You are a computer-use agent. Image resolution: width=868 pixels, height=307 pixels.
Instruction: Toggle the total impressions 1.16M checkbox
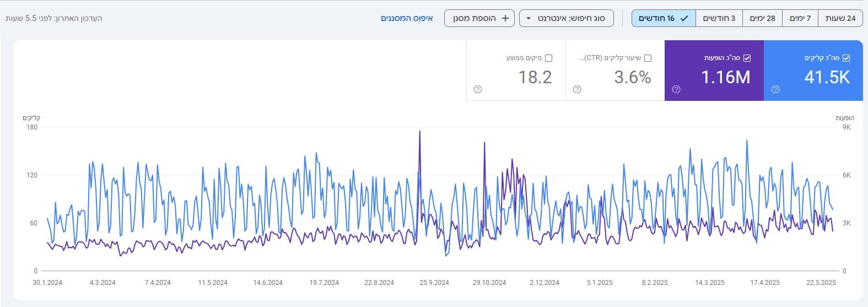[x=747, y=58]
